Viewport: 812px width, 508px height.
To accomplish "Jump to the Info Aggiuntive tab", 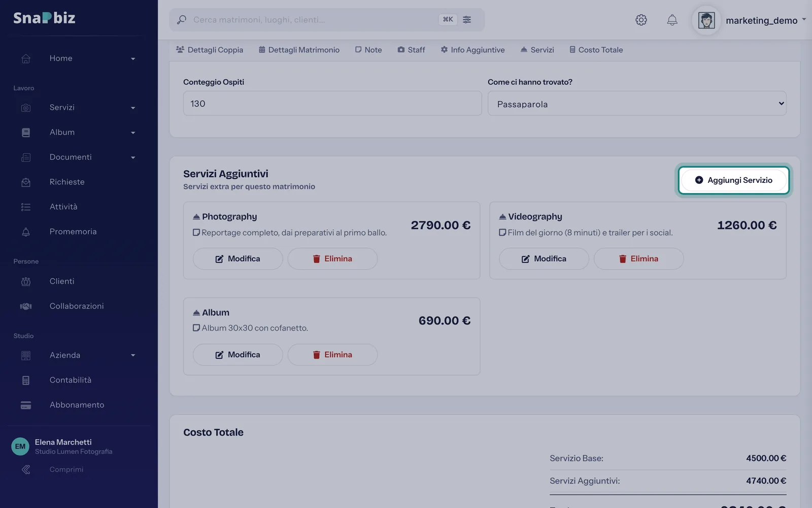I will 472,50.
